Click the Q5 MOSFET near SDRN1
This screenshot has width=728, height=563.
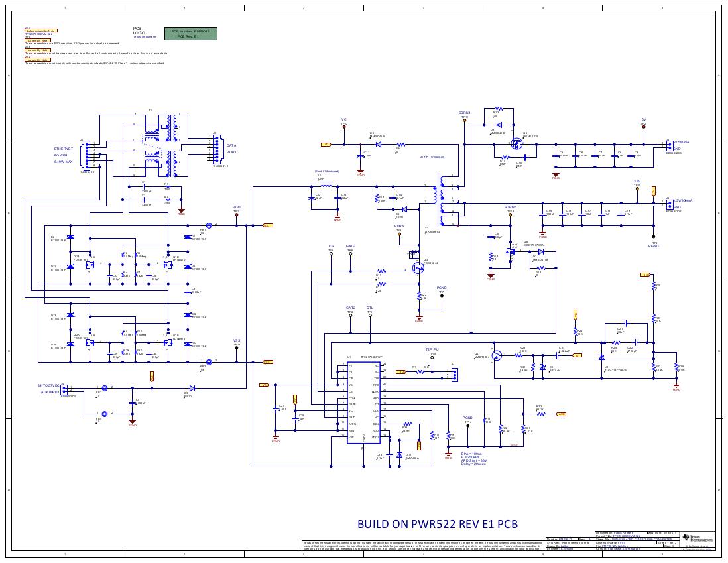pos(518,144)
